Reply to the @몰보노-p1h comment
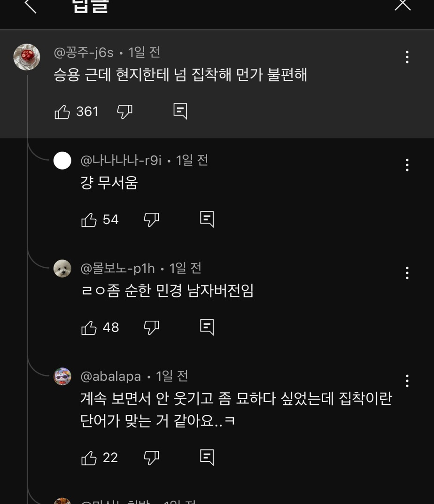 207,326
